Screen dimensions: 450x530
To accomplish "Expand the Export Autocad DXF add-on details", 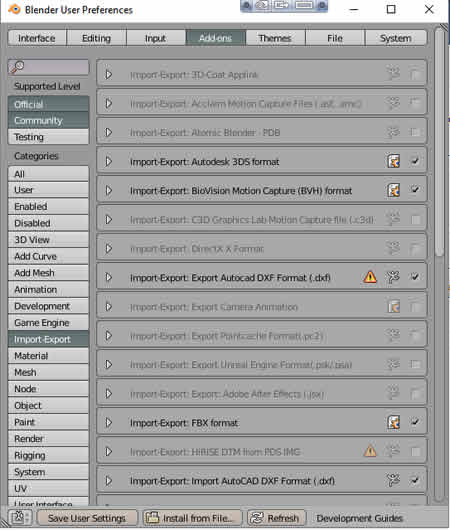I will click(x=109, y=277).
